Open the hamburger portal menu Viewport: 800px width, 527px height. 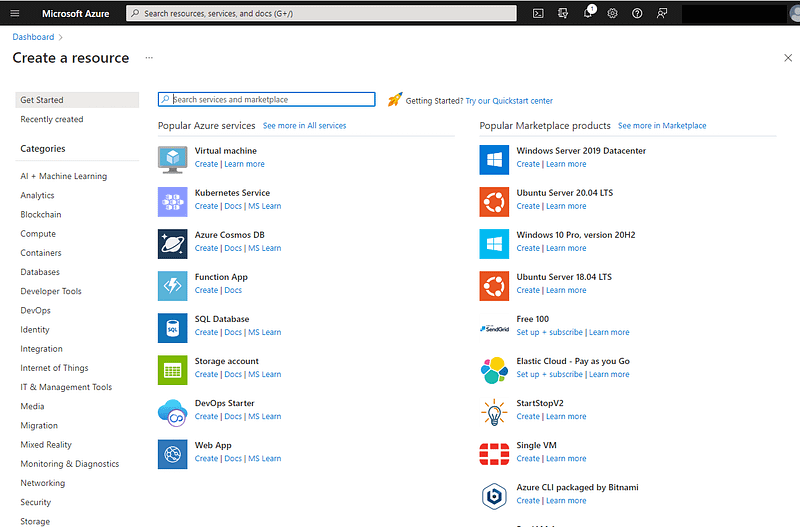pyautogui.click(x=15, y=13)
